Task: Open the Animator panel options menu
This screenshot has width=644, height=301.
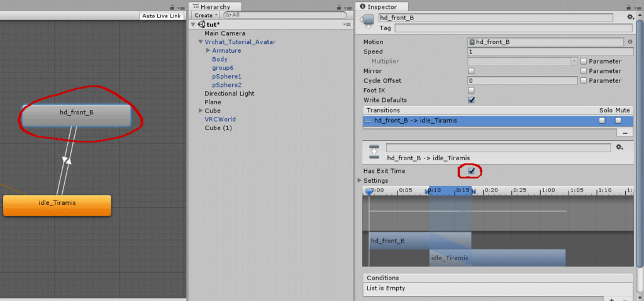Action: (181, 8)
